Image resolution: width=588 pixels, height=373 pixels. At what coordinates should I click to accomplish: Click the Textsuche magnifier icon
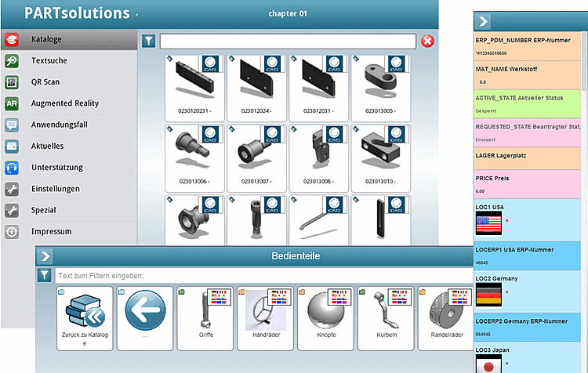click(x=12, y=60)
